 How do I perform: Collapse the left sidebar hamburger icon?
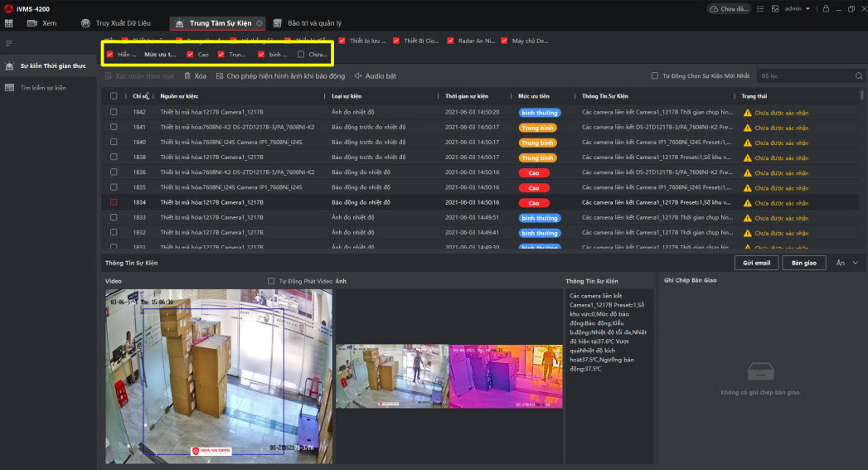[x=9, y=42]
